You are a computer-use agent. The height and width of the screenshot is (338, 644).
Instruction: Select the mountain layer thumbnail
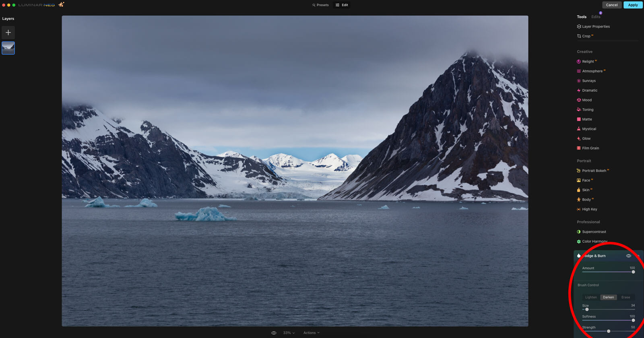coord(8,48)
